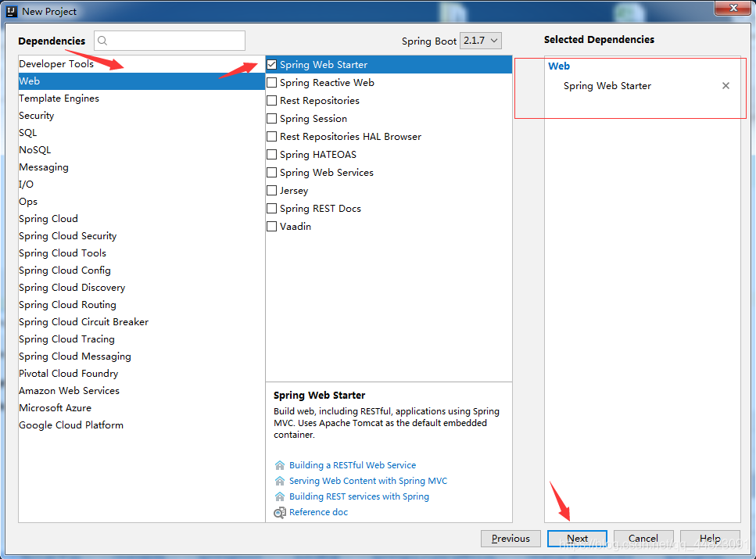
Task: Select Spring Cloud Discovery category
Action: tap(142, 288)
